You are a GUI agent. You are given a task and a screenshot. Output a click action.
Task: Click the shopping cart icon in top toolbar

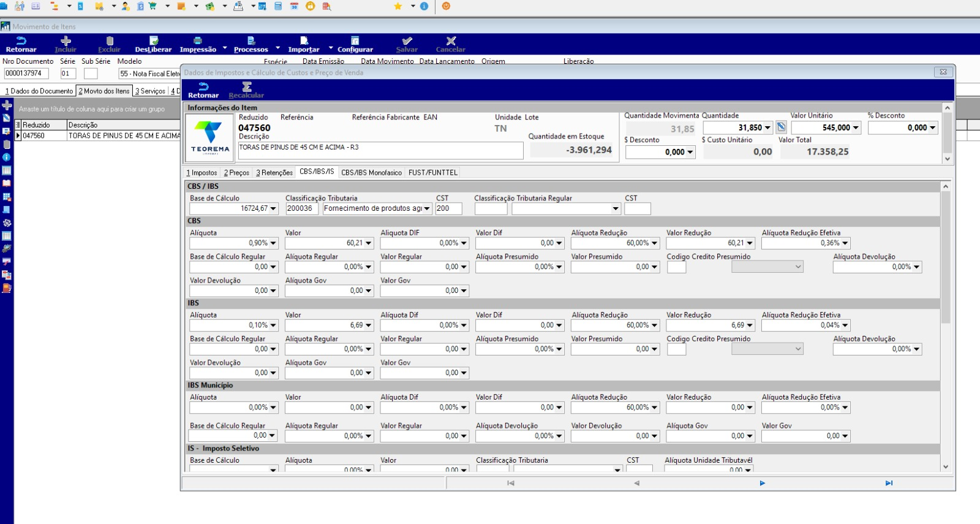(153, 6)
